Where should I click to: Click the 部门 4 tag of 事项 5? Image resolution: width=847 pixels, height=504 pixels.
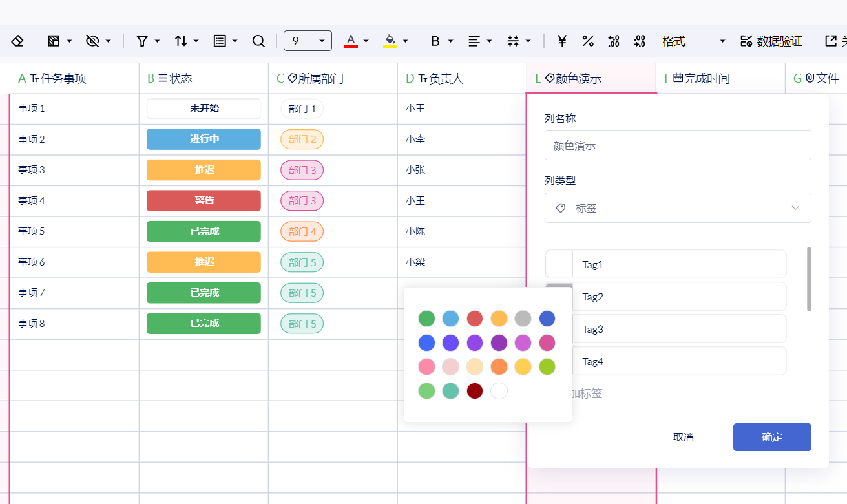pyautogui.click(x=302, y=231)
